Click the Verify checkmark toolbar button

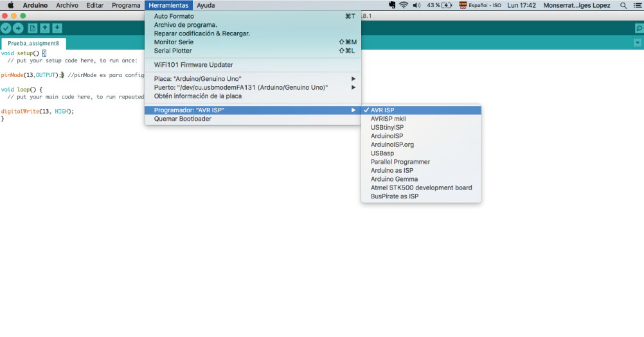6,28
